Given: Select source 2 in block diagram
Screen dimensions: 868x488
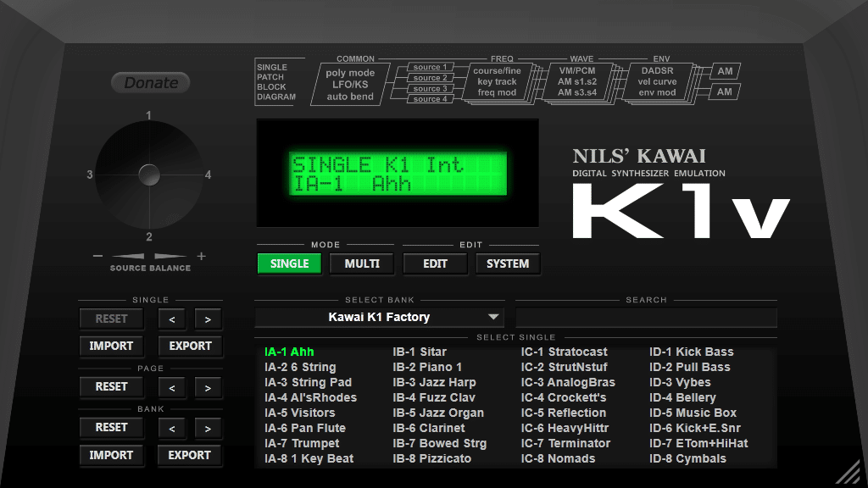Looking at the screenshot, I should coord(430,78).
